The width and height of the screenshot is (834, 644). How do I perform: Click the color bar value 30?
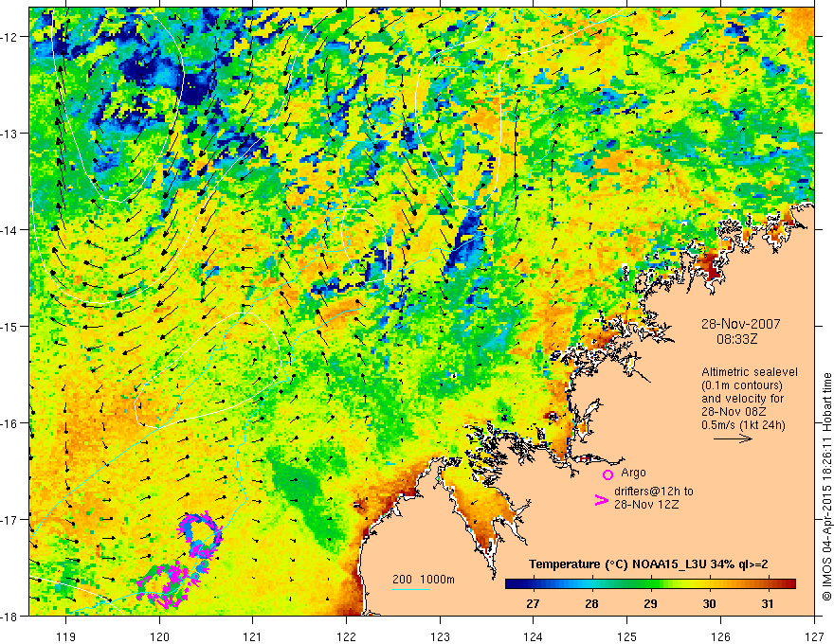pyautogui.click(x=709, y=603)
